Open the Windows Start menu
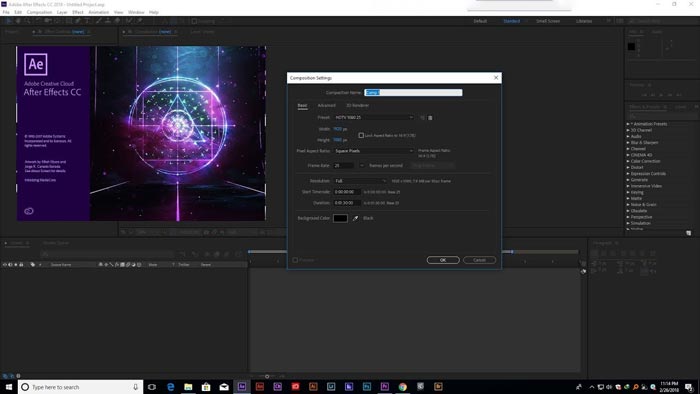 8,387
